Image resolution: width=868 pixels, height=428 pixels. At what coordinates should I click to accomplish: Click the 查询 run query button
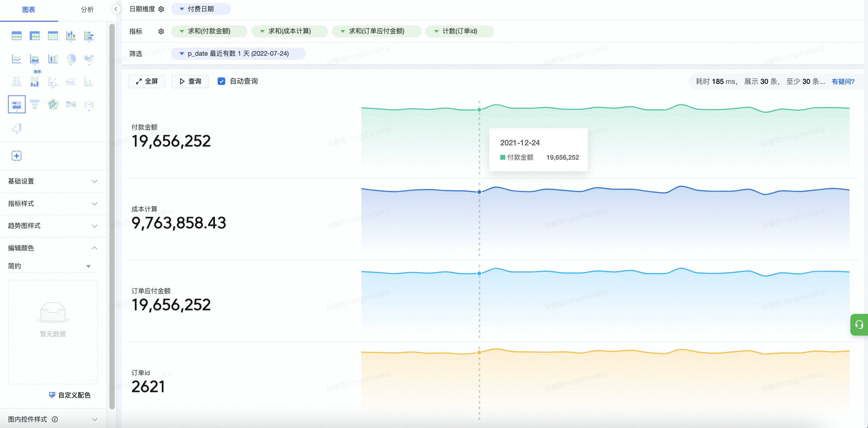click(x=190, y=81)
